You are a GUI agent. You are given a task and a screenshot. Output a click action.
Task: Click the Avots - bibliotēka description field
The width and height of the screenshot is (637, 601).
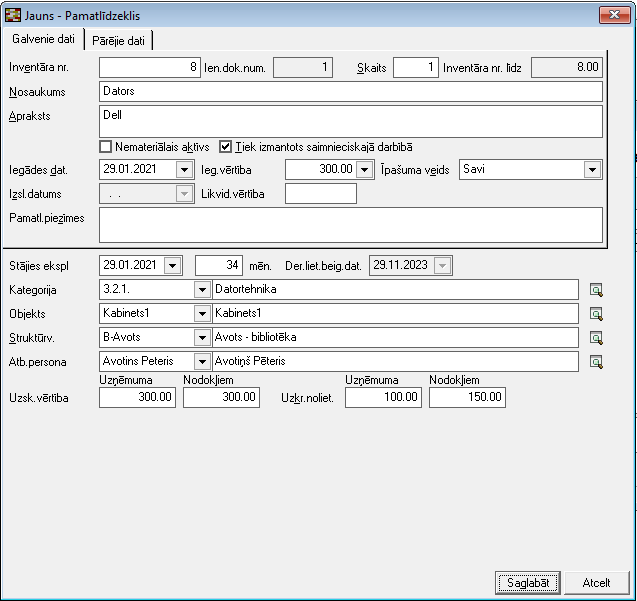click(395, 338)
